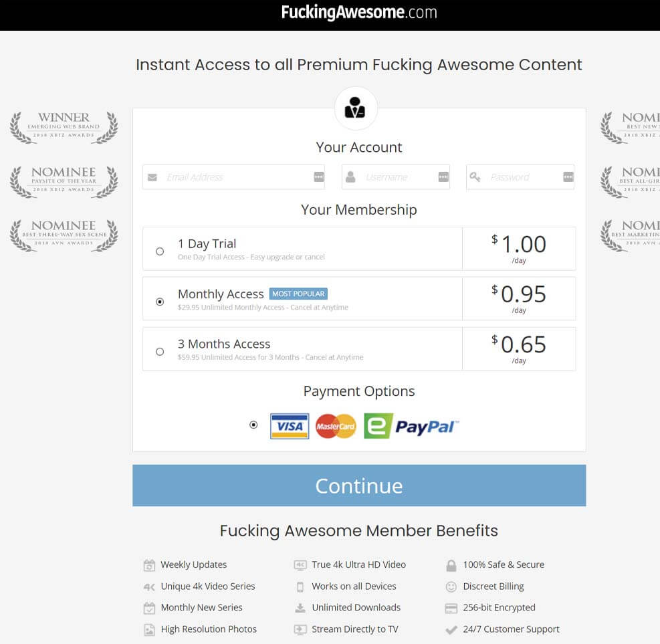
Task: Click 'Monthly Access' plan title text
Action: click(221, 294)
